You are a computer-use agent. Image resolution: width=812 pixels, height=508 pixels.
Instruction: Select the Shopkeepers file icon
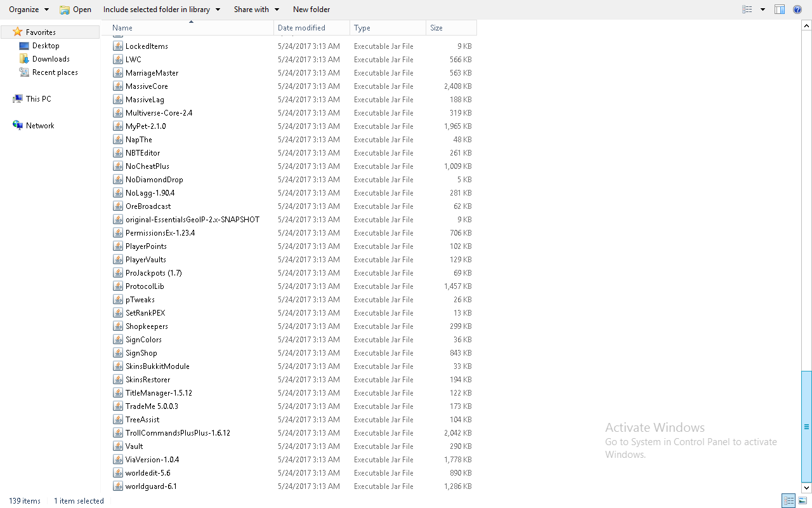point(118,326)
